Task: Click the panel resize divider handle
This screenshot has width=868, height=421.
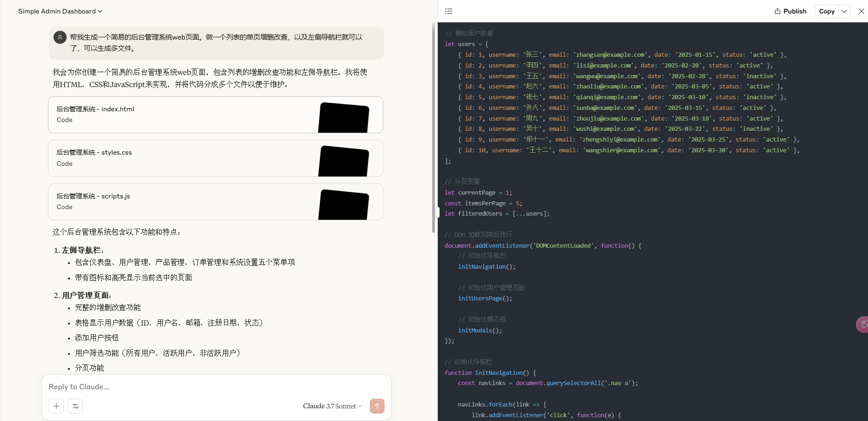Action: click(438, 212)
